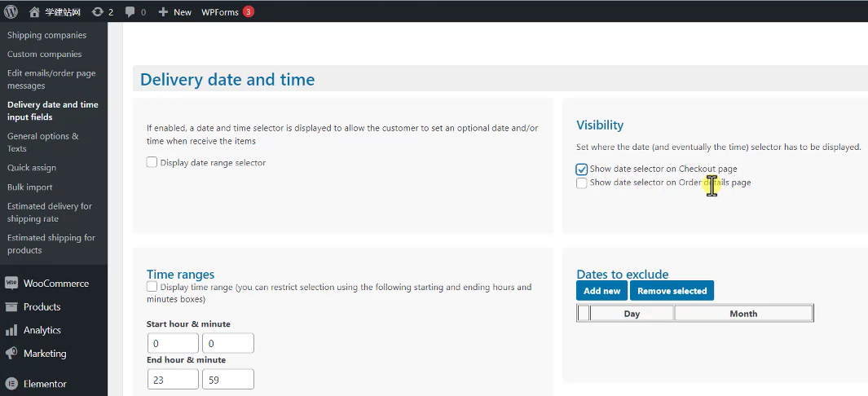The image size is (868, 396).
Task: Open WPForms in the admin bar
Action: [x=220, y=12]
